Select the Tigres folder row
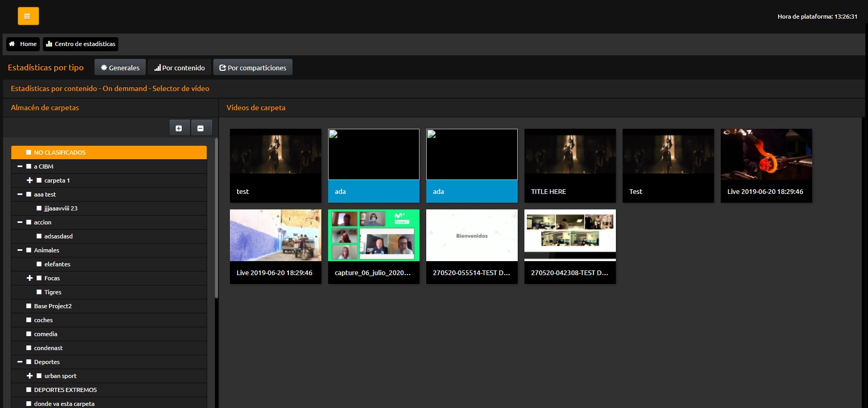Screen dimensions: 868x408 [x=109, y=292]
